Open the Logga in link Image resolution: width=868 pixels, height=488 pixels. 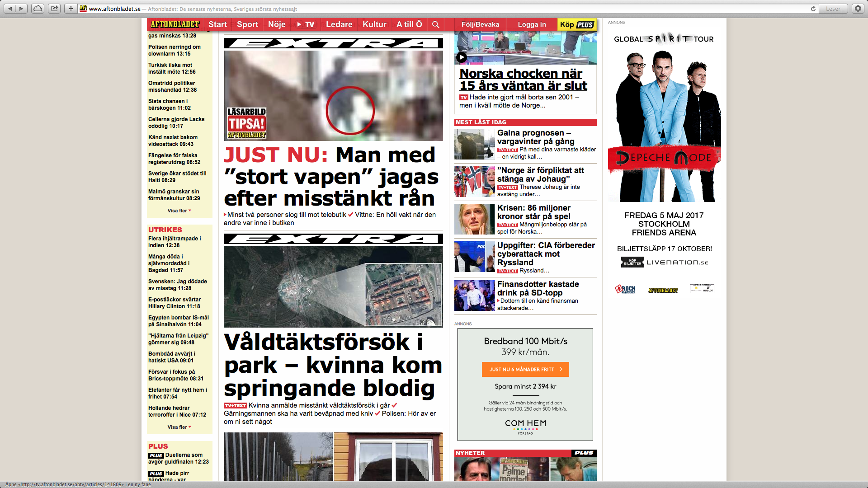click(x=532, y=24)
